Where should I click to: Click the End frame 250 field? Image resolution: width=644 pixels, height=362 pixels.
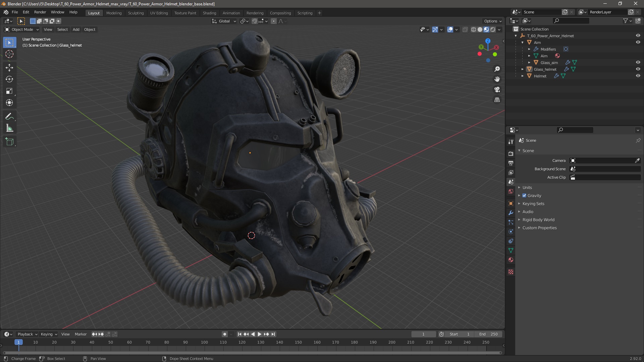click(488, 334)
